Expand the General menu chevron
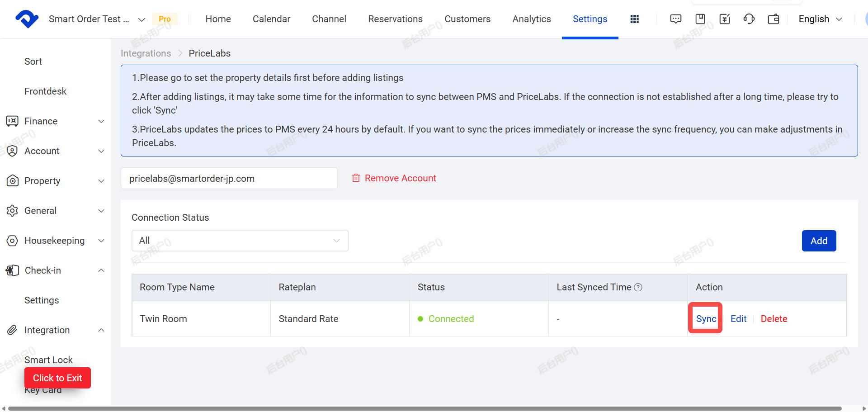The height and width of the screenshot is (412, 868). tap(101, 211)
